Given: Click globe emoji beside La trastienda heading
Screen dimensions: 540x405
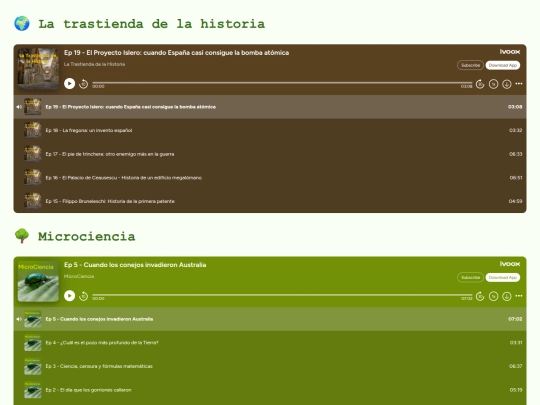Looking at the screenshot, I should [22, 23].
